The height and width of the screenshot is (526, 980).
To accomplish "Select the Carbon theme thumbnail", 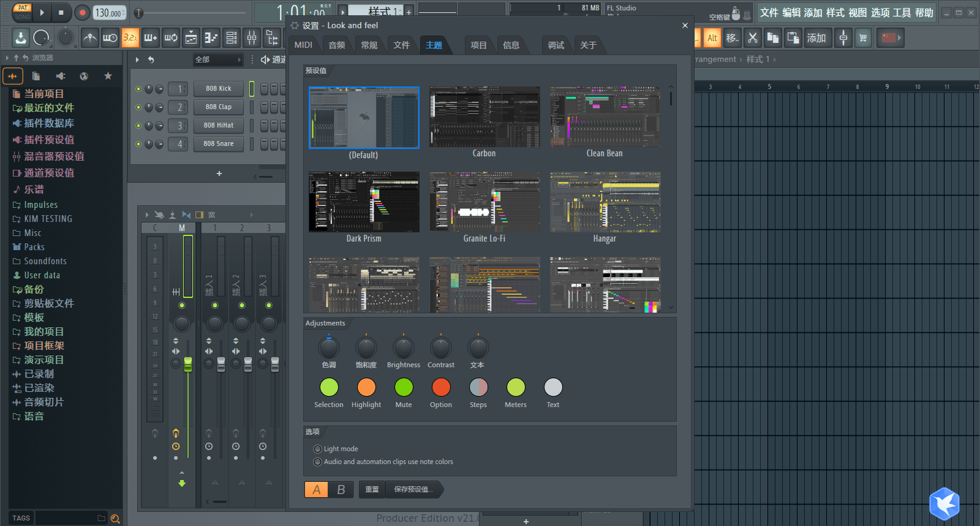I will tap(484, 116).
